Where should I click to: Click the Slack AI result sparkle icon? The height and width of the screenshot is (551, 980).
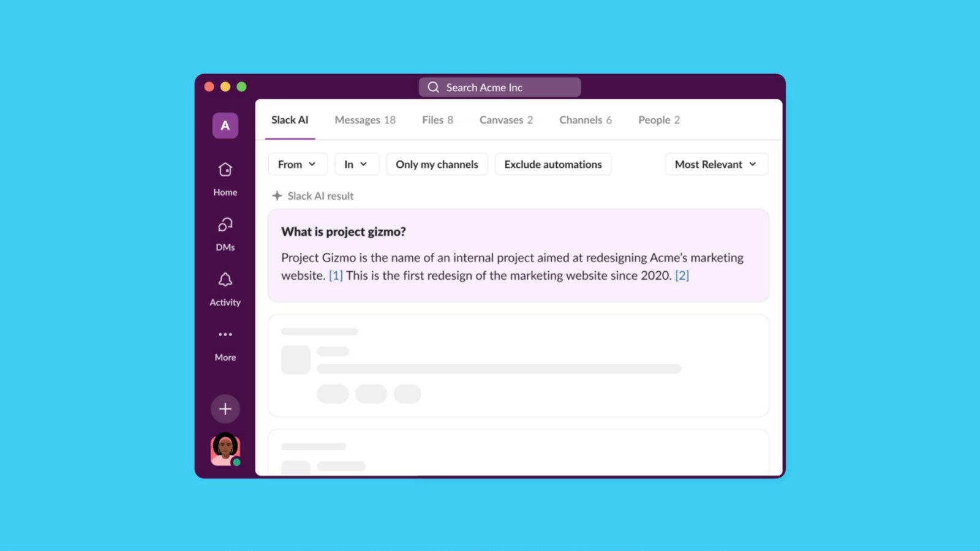tap(277, 196)
